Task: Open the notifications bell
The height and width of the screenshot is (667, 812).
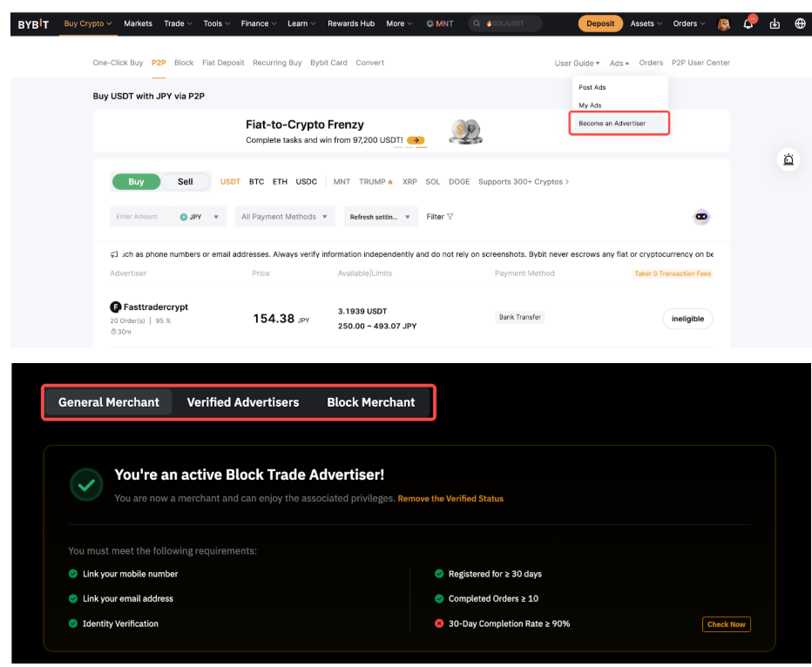Action: click(x=748, y=24)
